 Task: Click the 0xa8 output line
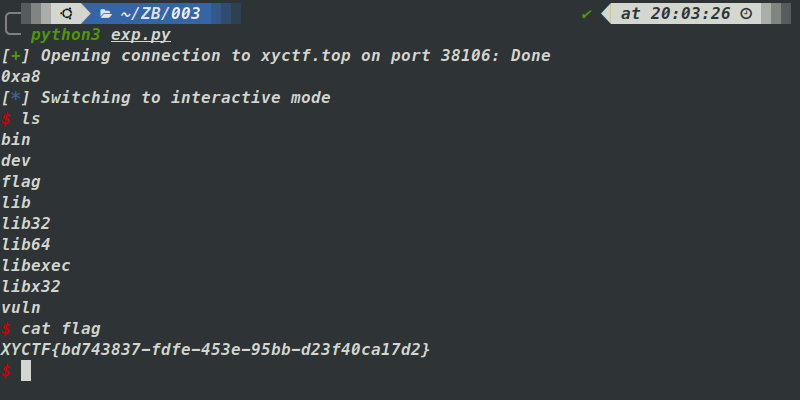coord(21,76)
